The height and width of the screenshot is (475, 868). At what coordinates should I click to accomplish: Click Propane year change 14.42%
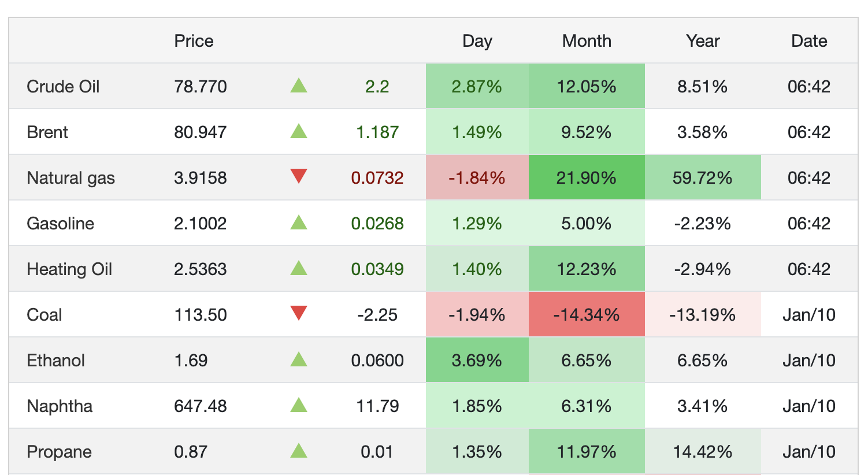pyautogui.click(x=703, y=452)
